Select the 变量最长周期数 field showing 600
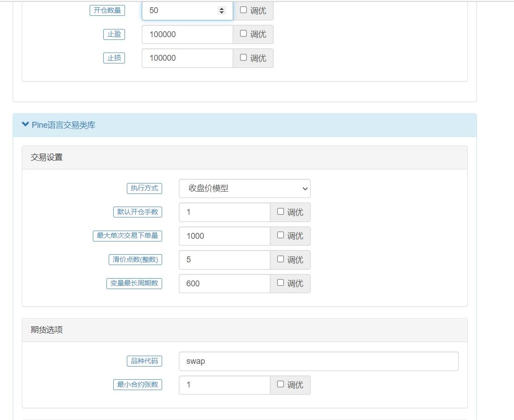514x420 pixels. click(224, 283)
